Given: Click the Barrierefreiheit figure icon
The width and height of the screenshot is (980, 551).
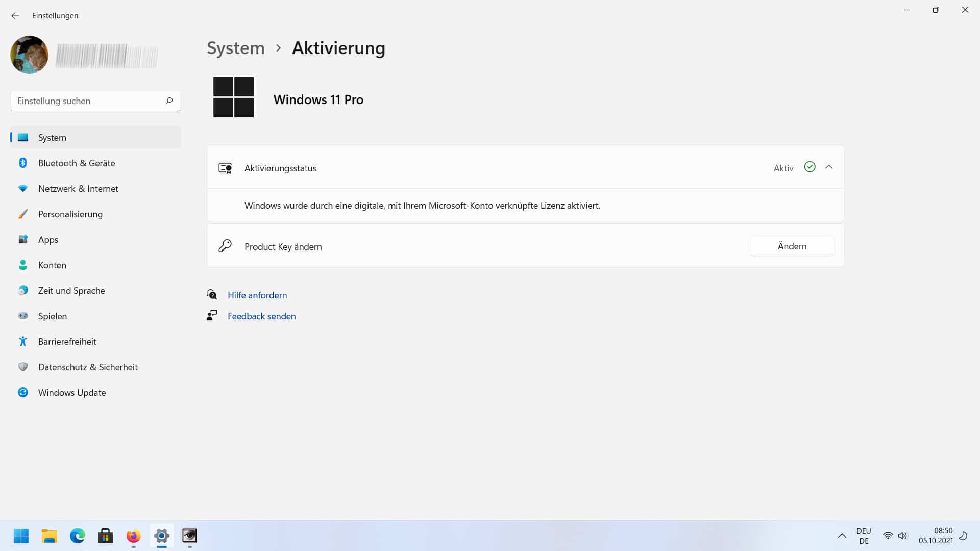Looking at the screenshot, I should tap(23, 341).
